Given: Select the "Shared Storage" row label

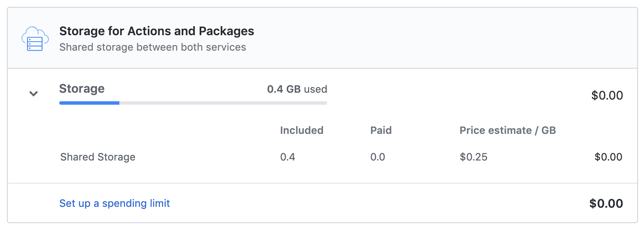Looking at the screenshot, I should click(98, 157).
